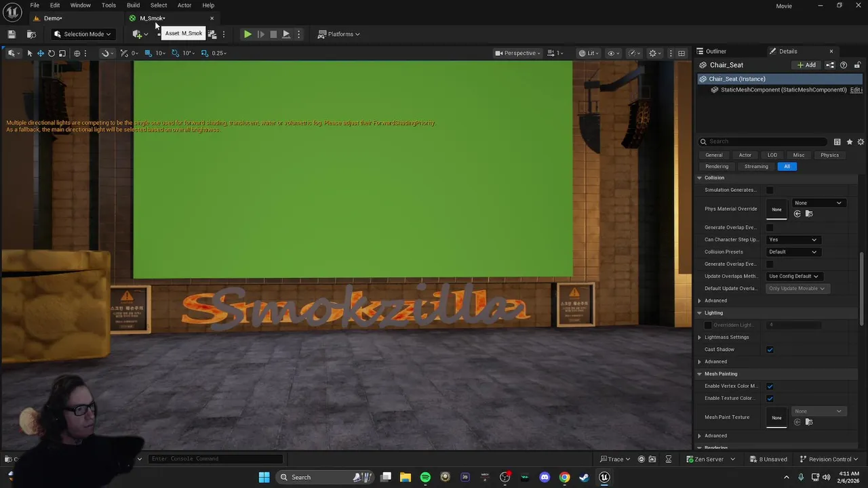Click the Stop simulation button
868x488 pixels.
point(273,34)
